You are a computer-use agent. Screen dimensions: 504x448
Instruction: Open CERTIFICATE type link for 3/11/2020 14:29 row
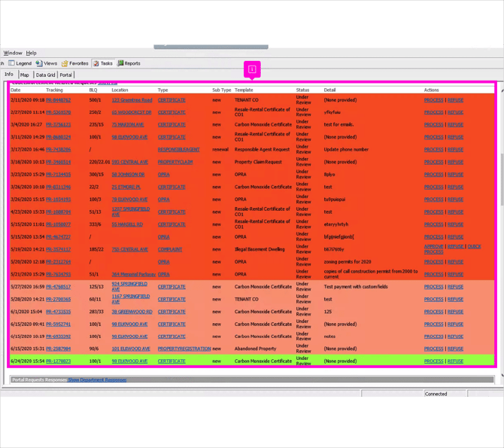tap(172, 137)
